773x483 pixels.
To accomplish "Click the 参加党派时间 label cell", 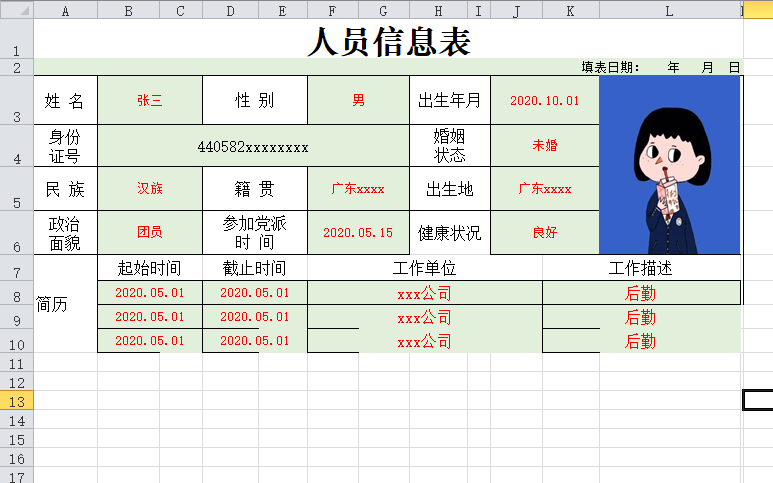I will pyautogui.click(x=255, y=233).
